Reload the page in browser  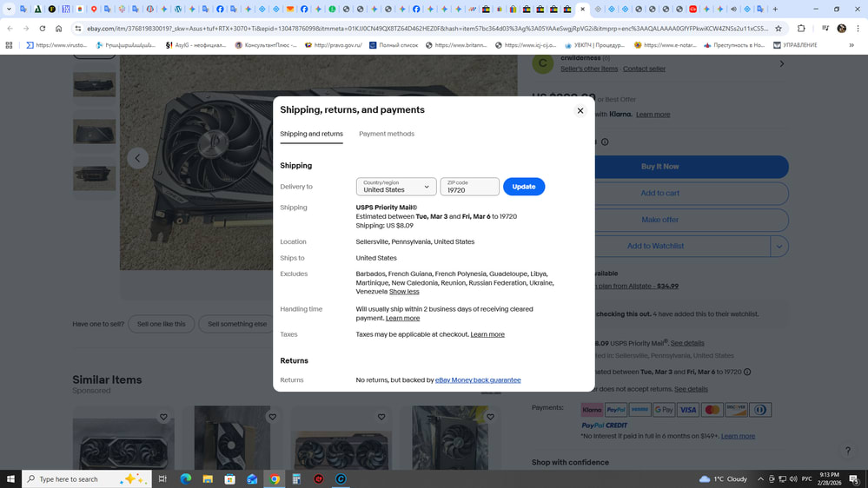point(42,28)
